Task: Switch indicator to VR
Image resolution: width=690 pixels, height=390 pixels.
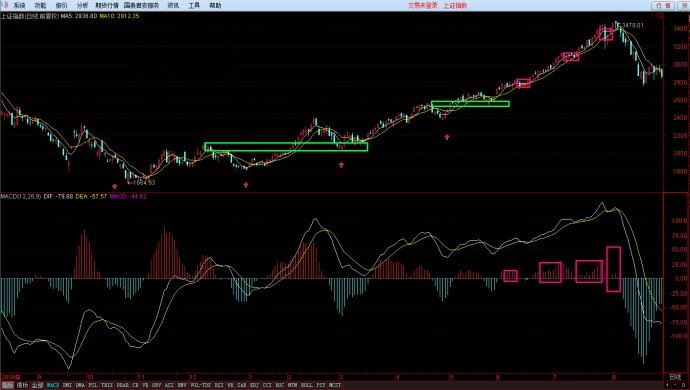Action: [145, 385]
